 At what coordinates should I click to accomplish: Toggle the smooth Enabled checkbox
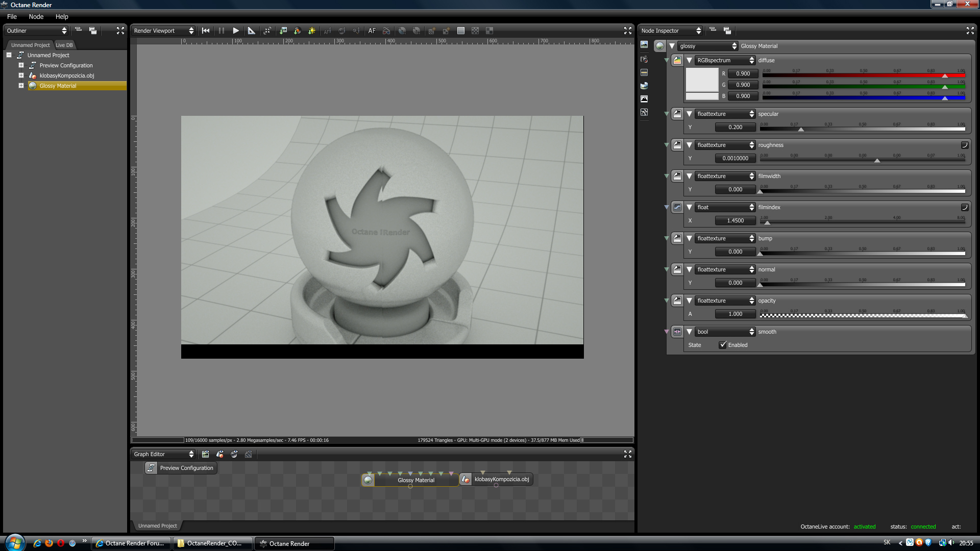point(723,345)
